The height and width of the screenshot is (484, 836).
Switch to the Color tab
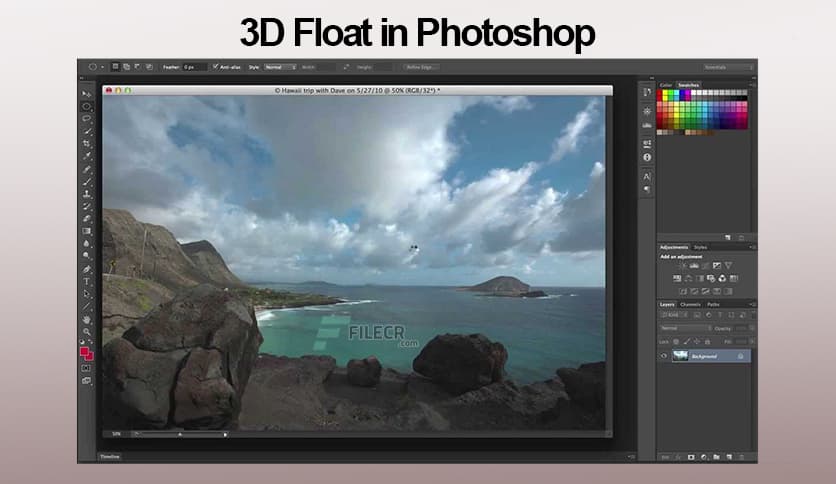click(x=666, y=85)
